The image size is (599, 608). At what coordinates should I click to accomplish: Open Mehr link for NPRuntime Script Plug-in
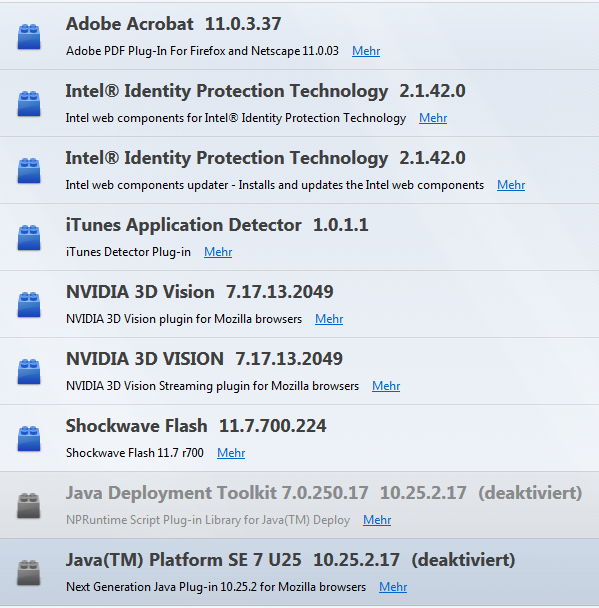coord(377,520)
